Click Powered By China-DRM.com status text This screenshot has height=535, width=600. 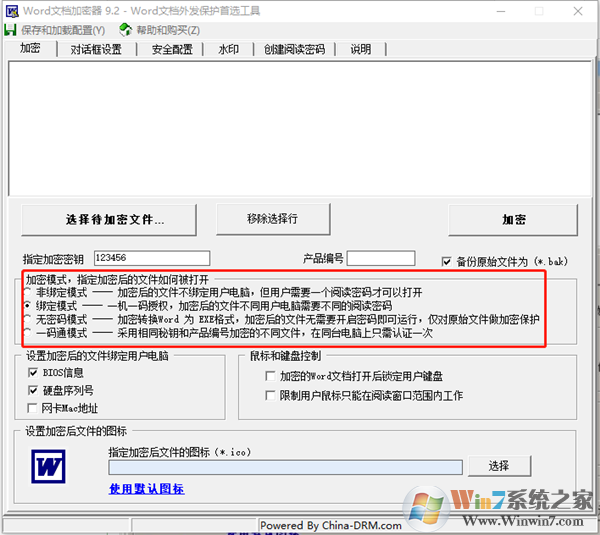tap(331, 525)
